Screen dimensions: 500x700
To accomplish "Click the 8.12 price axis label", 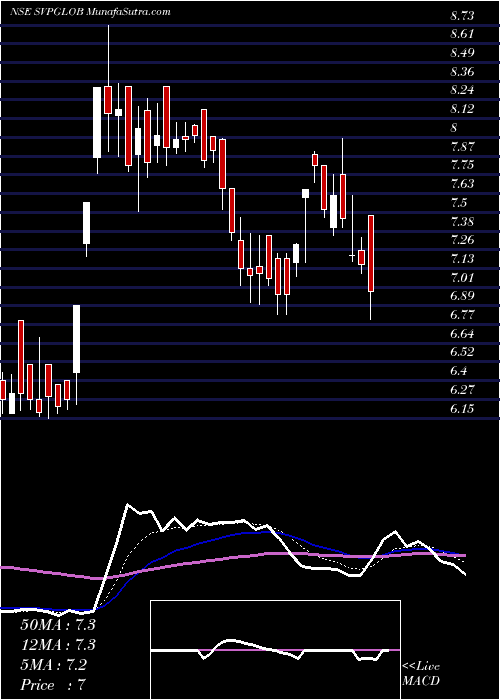I will [462, 109].
